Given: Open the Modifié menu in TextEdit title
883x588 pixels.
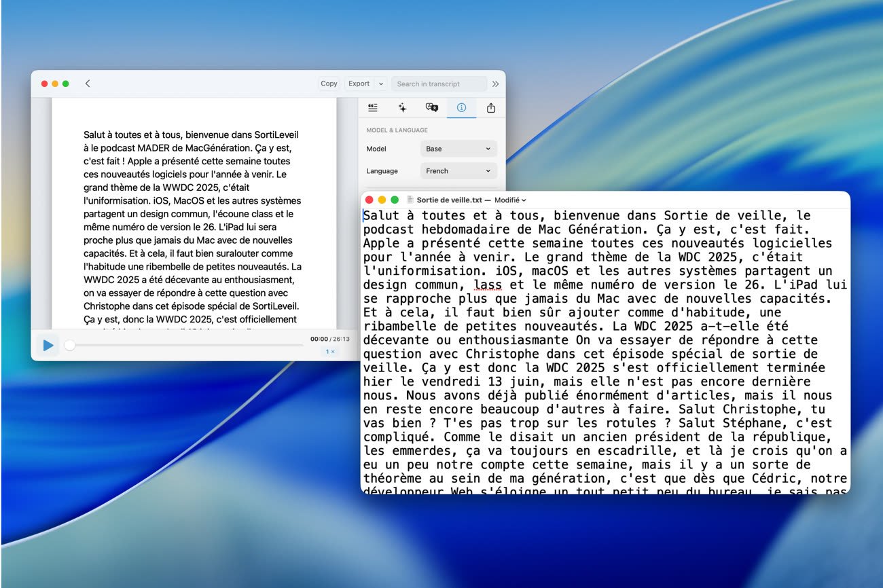Looking at the screenshot, I should 510,200.
